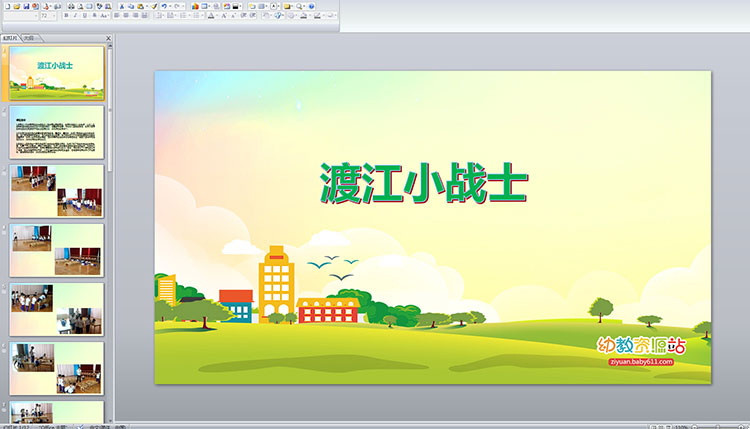Viewport: 750px width, 429px height.
Task: Select slide 2 thumbnail with text paragraphs
Action: (56, 132)
